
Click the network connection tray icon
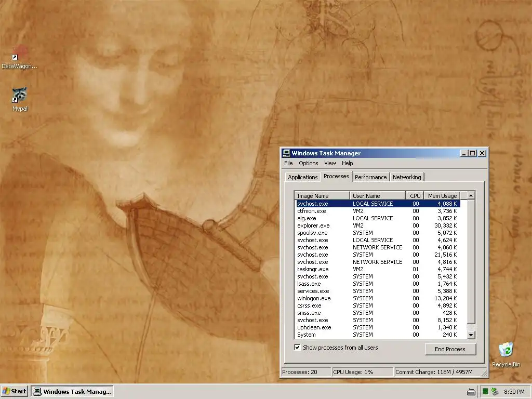point(495,392)
